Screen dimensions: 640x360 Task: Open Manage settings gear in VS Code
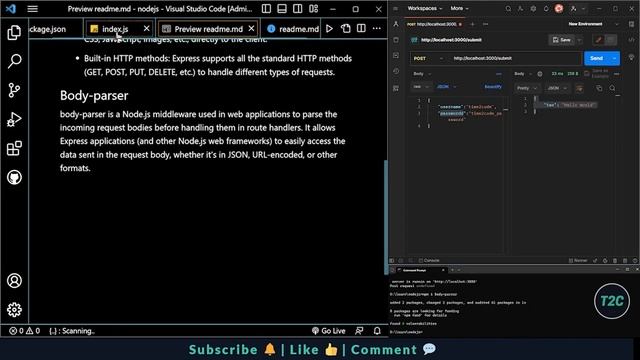14,310
